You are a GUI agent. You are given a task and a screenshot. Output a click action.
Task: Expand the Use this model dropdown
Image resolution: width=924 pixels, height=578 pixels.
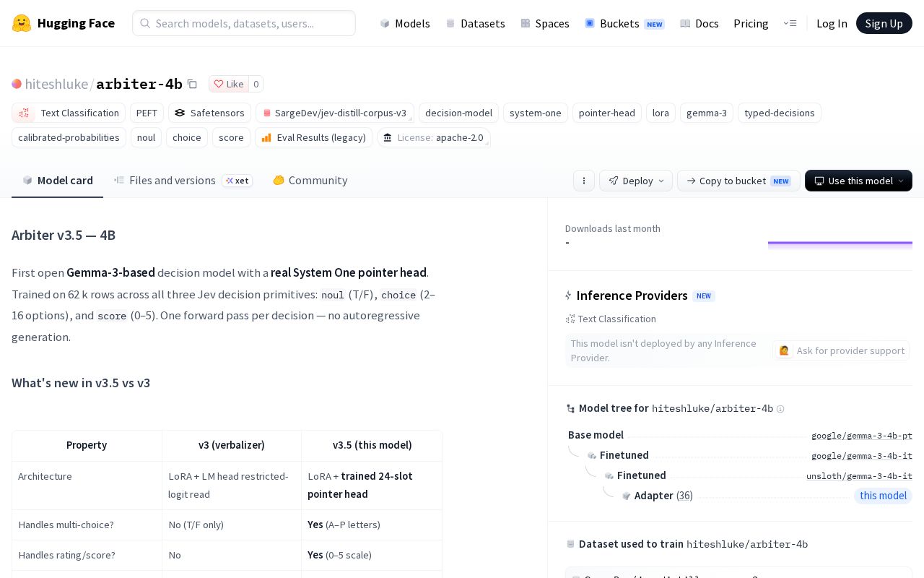pyautogui.click(x=858, y=181)
